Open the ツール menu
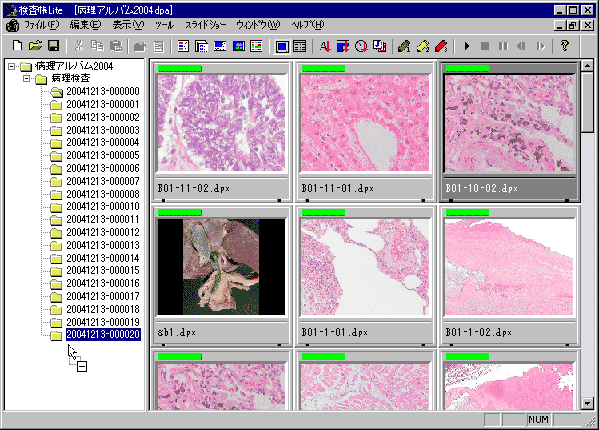 tap(164, 25)
